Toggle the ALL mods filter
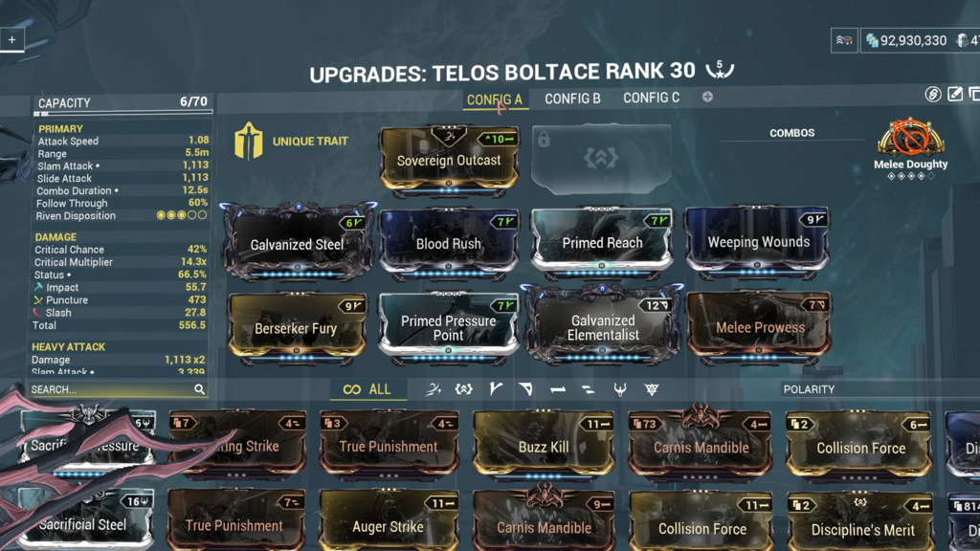980x551 pixels. click(x=368, y=389)
